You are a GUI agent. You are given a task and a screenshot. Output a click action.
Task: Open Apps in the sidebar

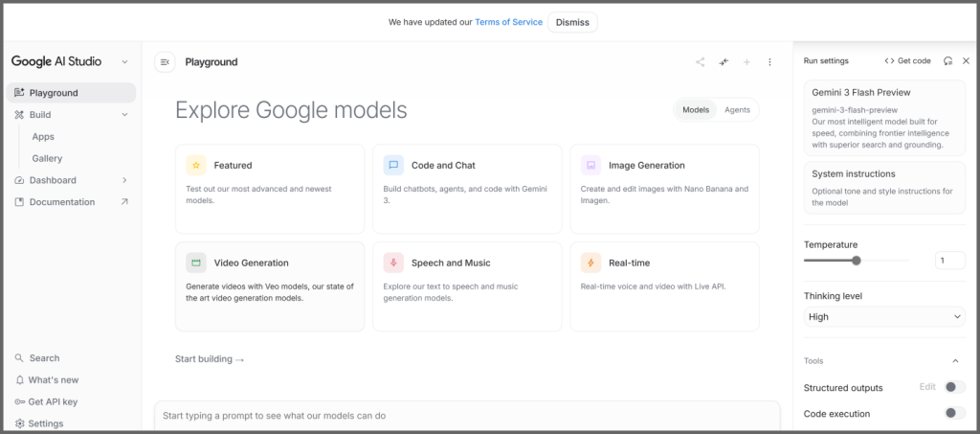click(43, 136)
